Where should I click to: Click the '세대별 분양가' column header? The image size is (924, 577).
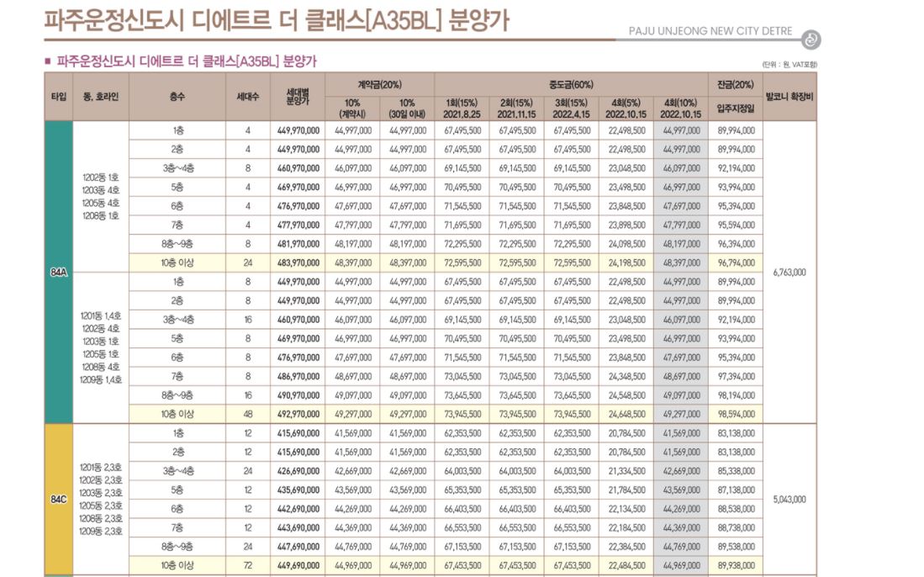(x=298, y=97)
